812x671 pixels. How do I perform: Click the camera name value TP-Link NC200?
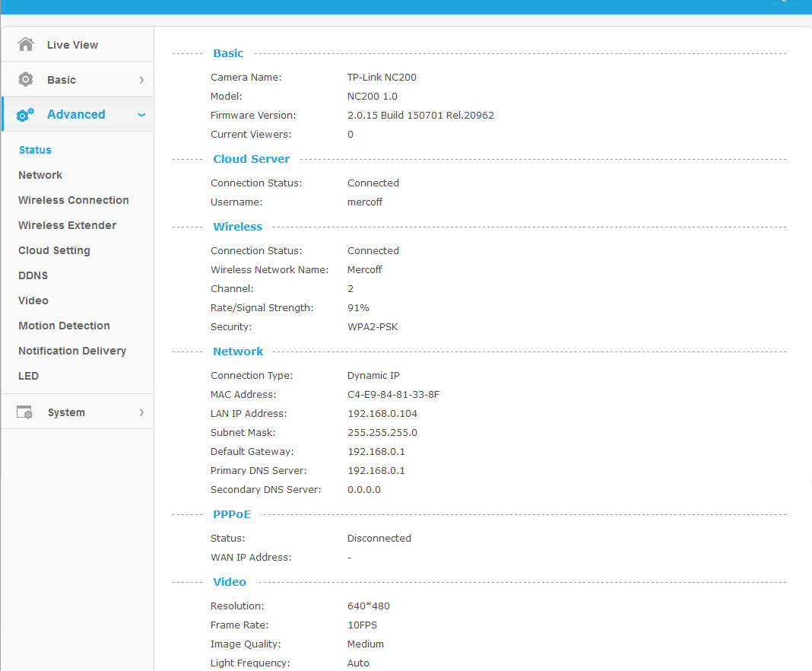tap(382, 77)
